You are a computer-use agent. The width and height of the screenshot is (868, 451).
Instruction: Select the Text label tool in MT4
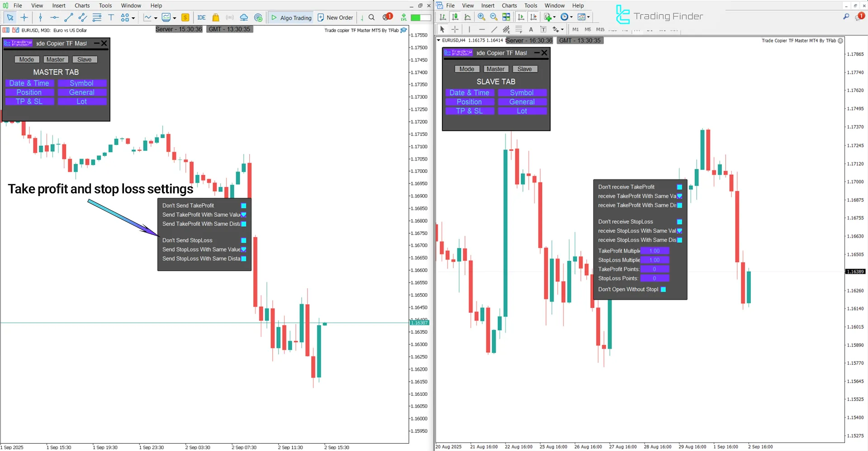[x=543, y=29]
